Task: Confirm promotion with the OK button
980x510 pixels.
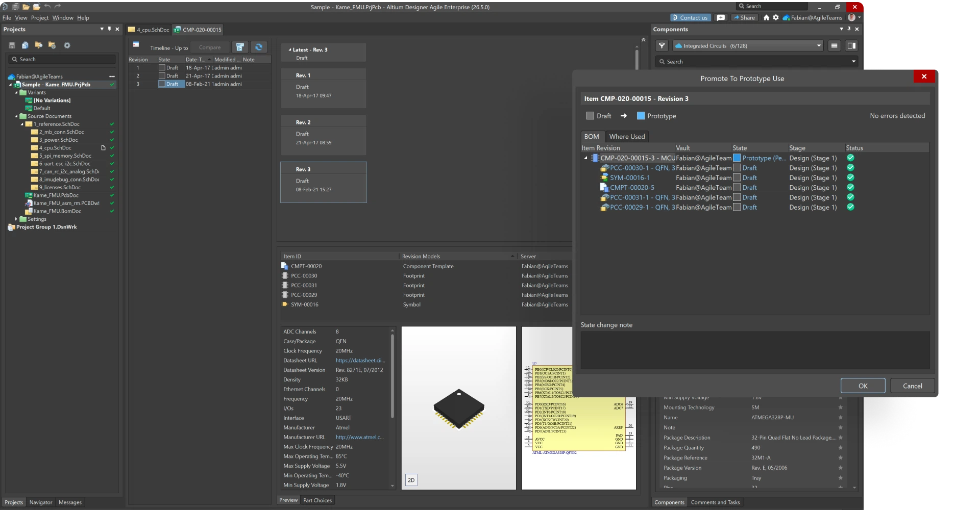Action: [863, 386]
